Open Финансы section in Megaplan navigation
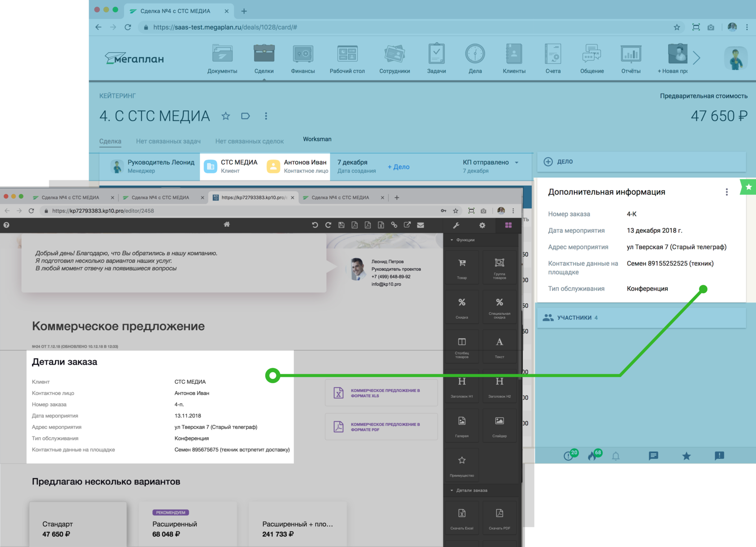The image size is (756, 547). (303, 59)
